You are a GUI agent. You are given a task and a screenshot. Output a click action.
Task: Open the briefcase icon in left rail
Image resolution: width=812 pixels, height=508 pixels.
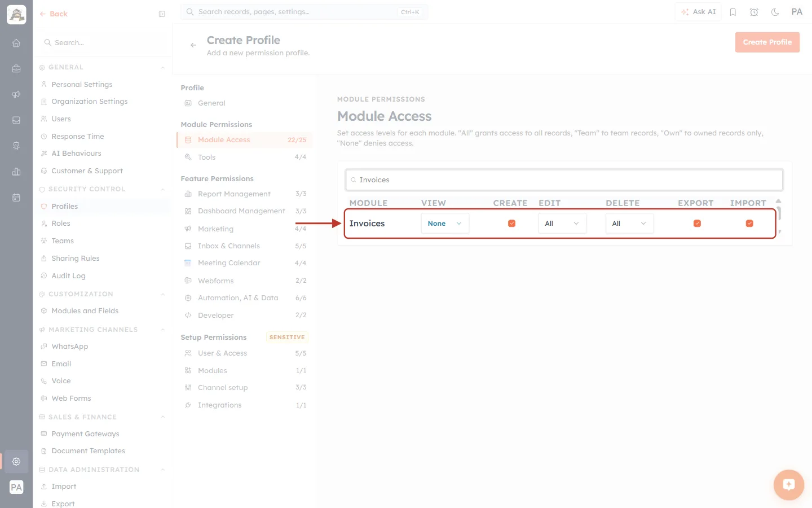point(16,69)
